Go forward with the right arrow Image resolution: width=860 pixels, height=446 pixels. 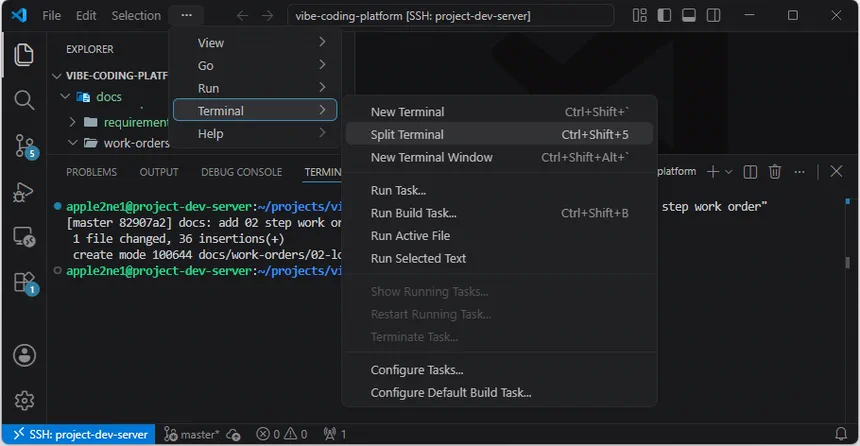[267, 16]
